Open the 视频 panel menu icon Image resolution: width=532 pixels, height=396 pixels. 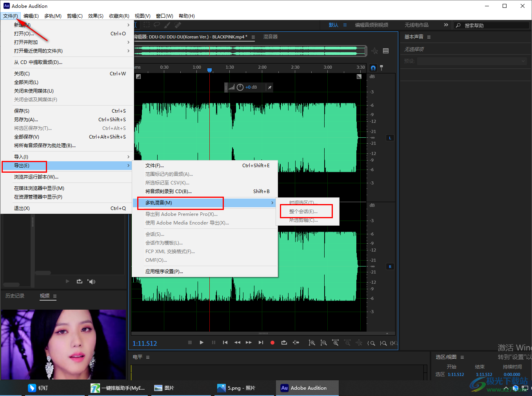(x=55, y=296)
